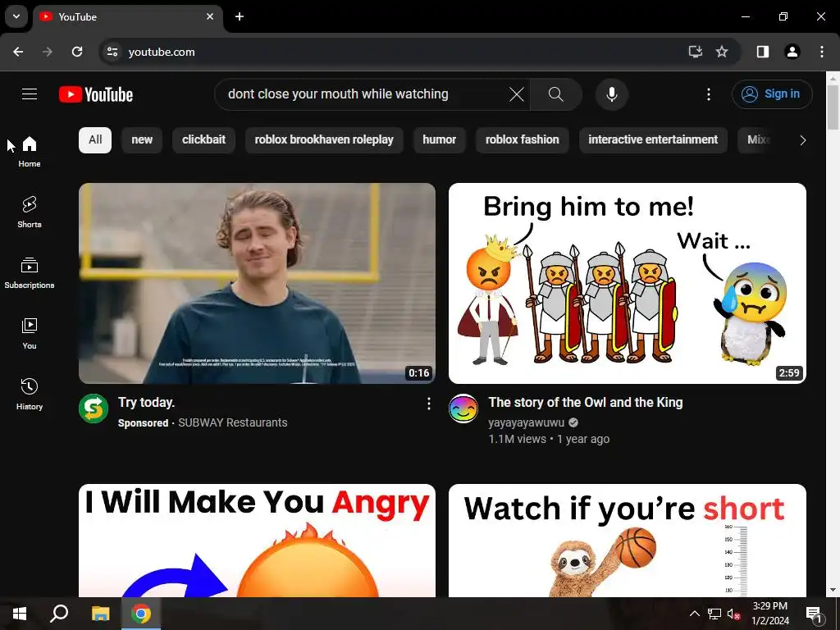Open the yayayayawuwu channel name link

pos(526,422)
